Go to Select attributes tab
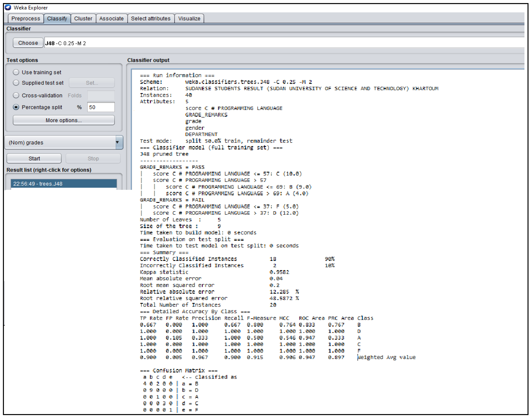This screenshot has width=532, height=418. tap(151, 19)
